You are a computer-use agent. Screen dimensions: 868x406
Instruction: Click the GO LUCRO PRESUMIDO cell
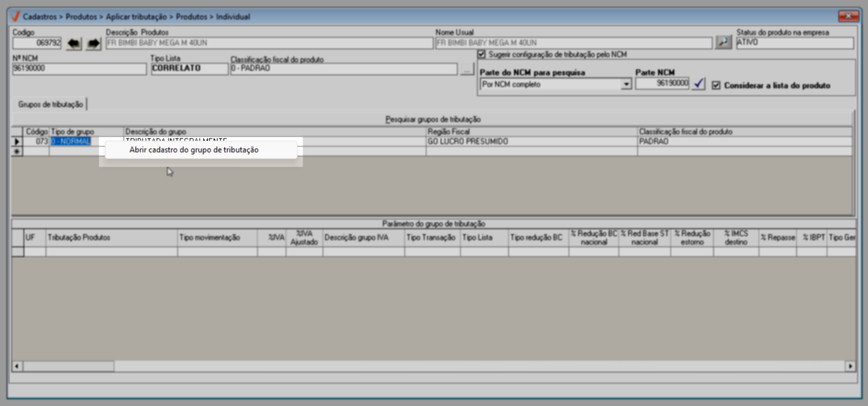[x=532, y=142]
